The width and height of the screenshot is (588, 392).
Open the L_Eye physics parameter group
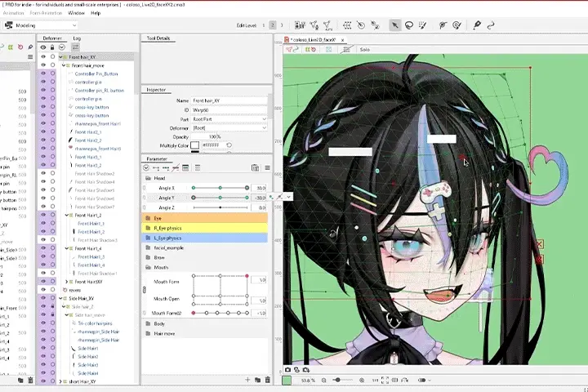(x=205, y=238)
